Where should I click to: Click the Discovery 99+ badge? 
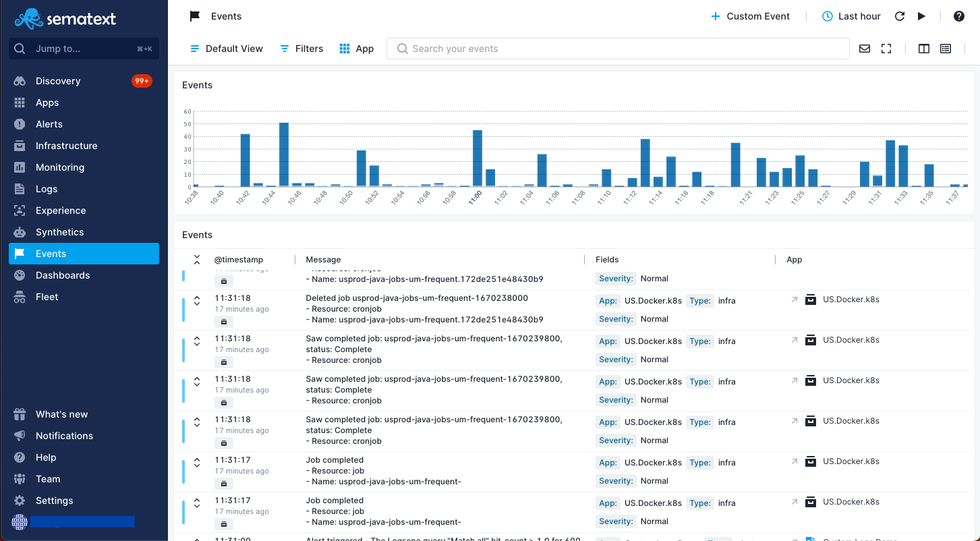coord(142,81)
